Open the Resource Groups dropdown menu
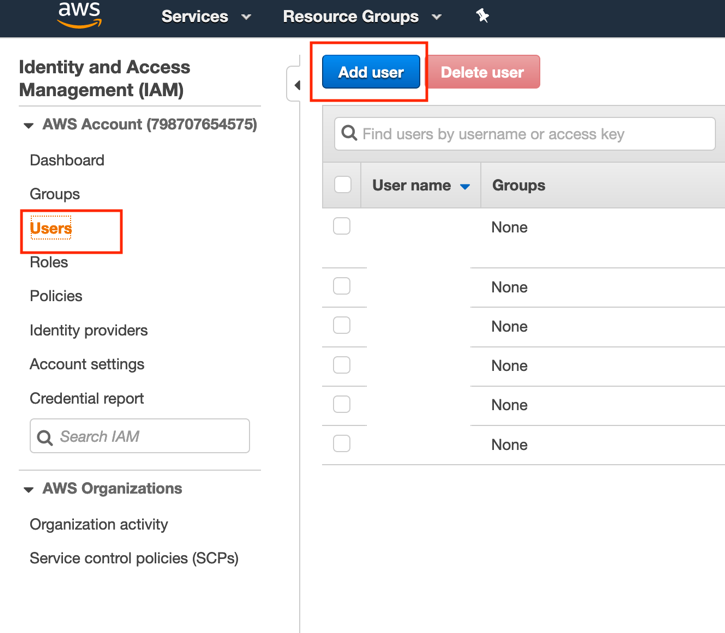This screenshot has width=725, height=633. point(362,17)
